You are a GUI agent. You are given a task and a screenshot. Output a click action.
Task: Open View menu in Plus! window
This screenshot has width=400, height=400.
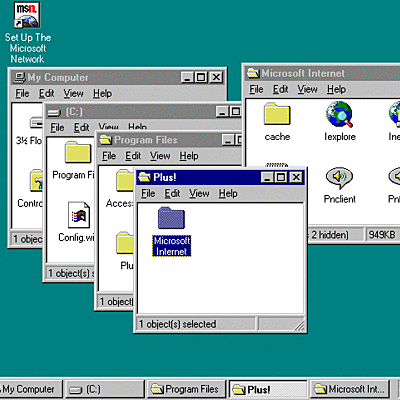pyautogui.click(x=199, y=193)
